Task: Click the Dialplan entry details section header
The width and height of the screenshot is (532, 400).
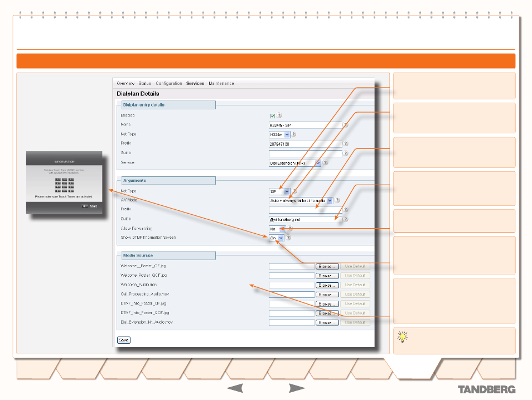Action: click(168, 105)
